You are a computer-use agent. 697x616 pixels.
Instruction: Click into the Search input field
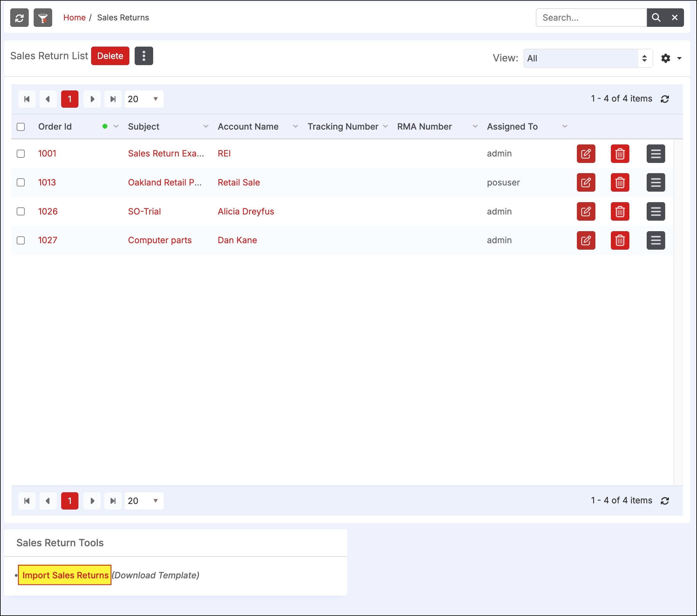(x=591, y=18)
